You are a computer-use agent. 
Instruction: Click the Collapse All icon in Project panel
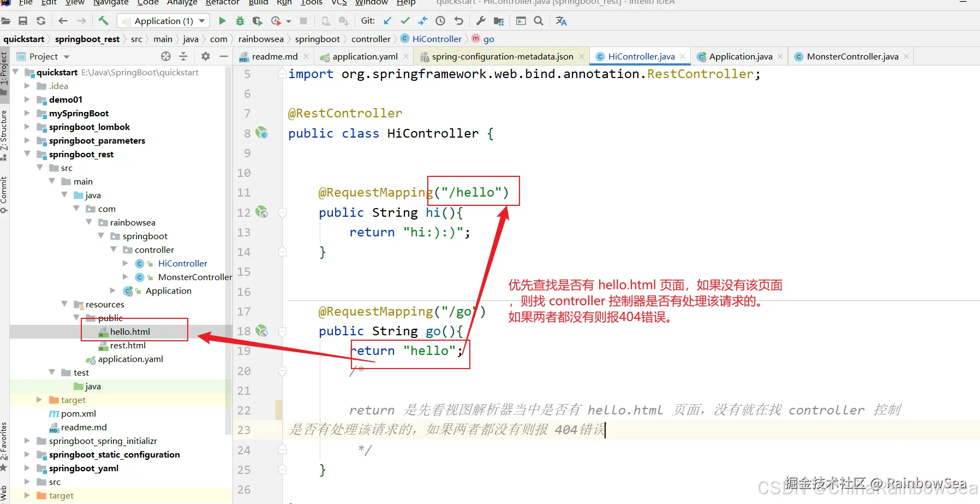click(x=183, y=56)
